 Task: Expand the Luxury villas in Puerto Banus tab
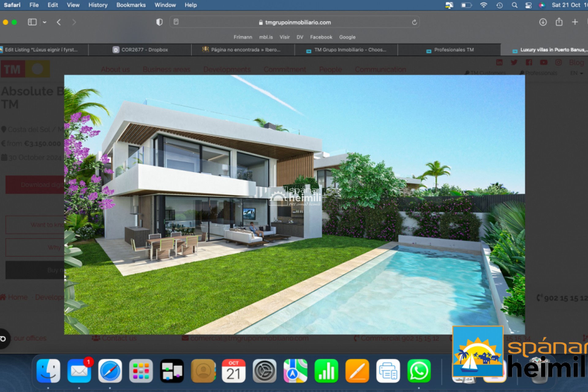click(x=551, y=50)
